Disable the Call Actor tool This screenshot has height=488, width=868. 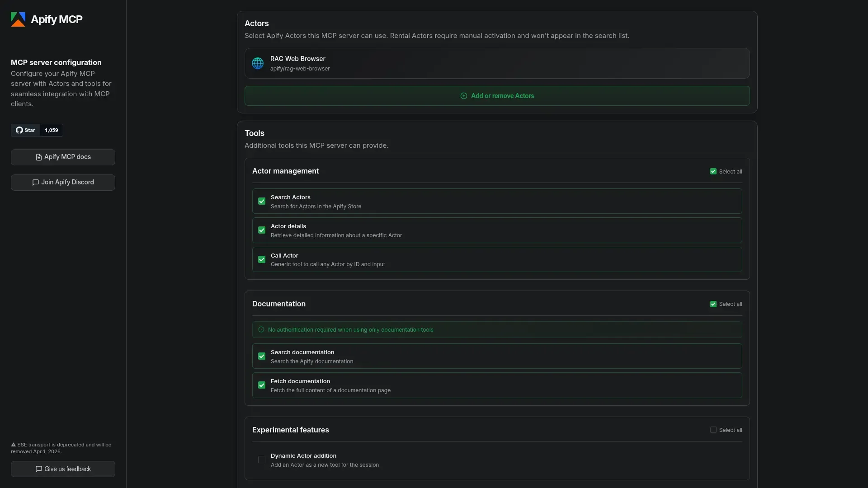coord(262,259)
